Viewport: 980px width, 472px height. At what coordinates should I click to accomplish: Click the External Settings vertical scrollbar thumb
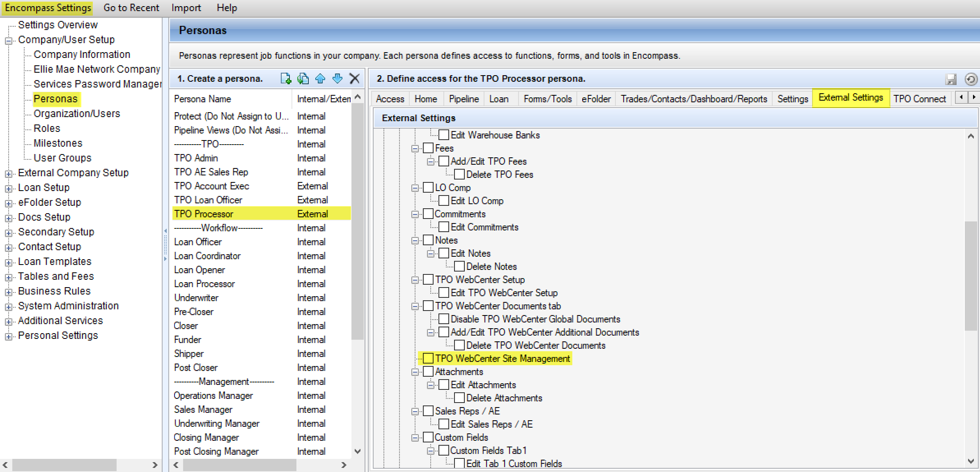tap(971, 275)
